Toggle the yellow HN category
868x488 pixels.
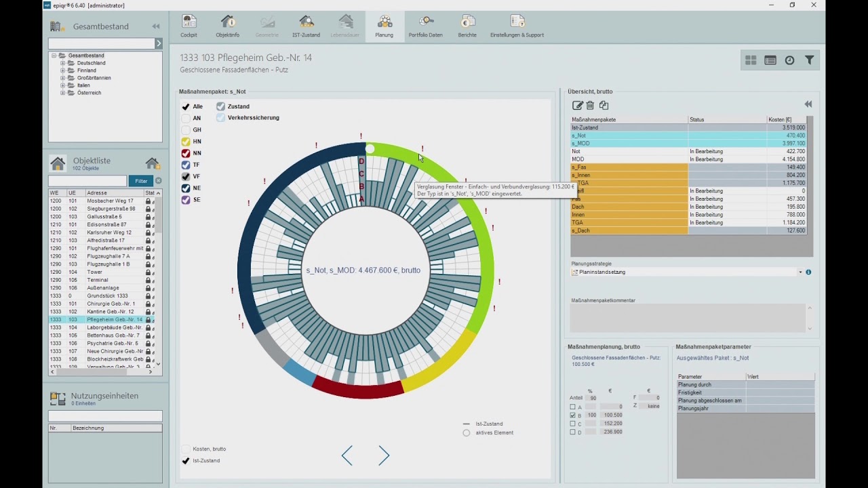pos(186,142)
